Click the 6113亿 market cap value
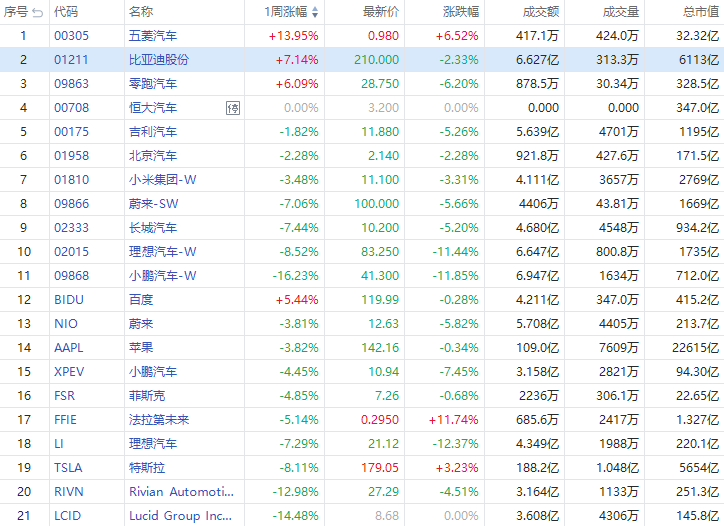724x526 pixels. [699, 60]
